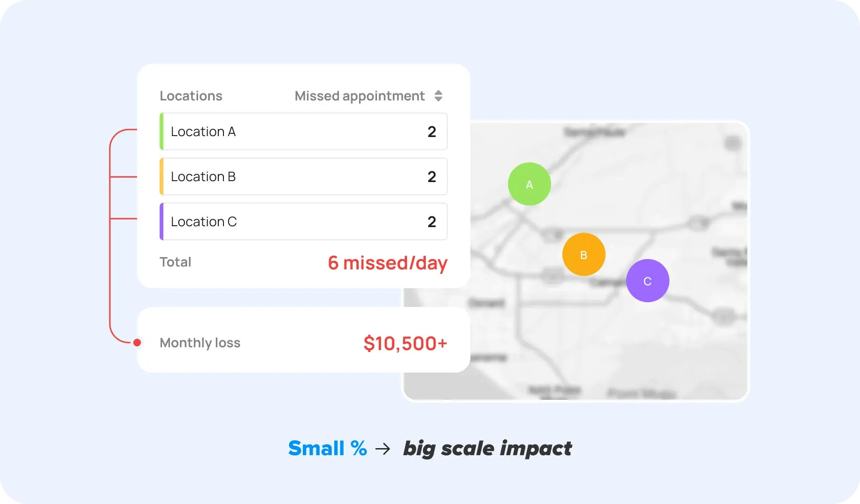This screenshot has height=504, width=860.
Task: Click the $10,500+ monthly loss amount
Action: (405, 344)
